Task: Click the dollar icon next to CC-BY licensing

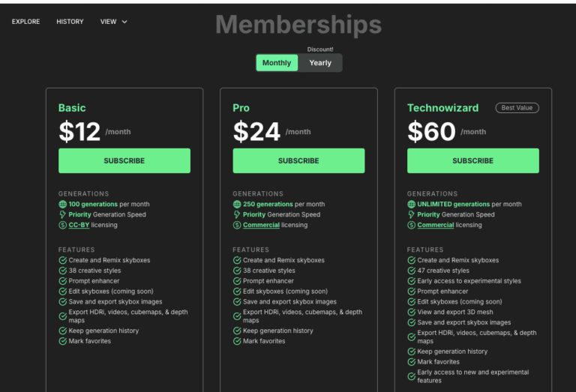Action: pyautogui.click(x=62, y=225)
